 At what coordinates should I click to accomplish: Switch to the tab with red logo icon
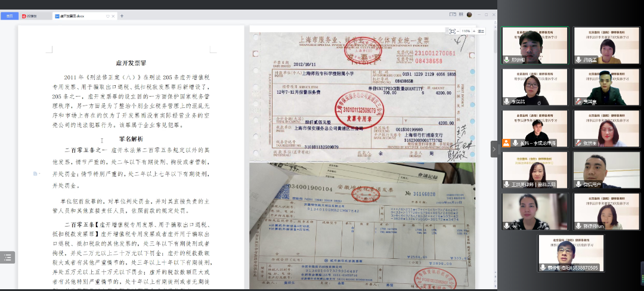tap(35, 16)
